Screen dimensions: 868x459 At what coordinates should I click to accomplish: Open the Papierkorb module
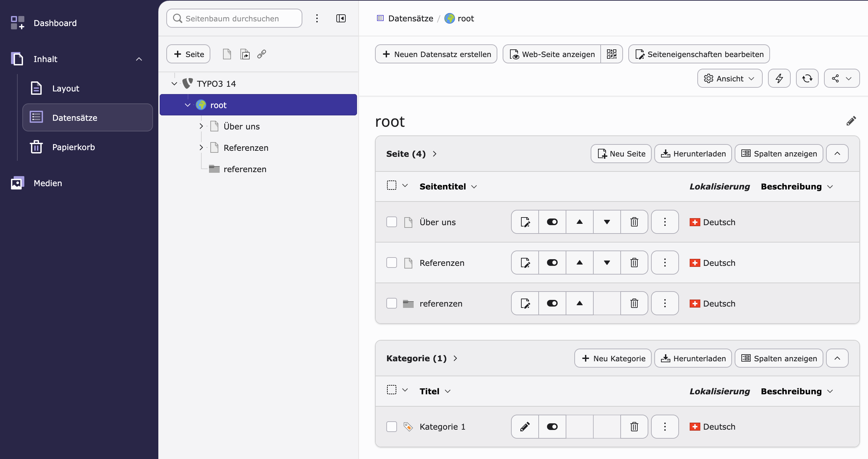[x=88, y=147]
